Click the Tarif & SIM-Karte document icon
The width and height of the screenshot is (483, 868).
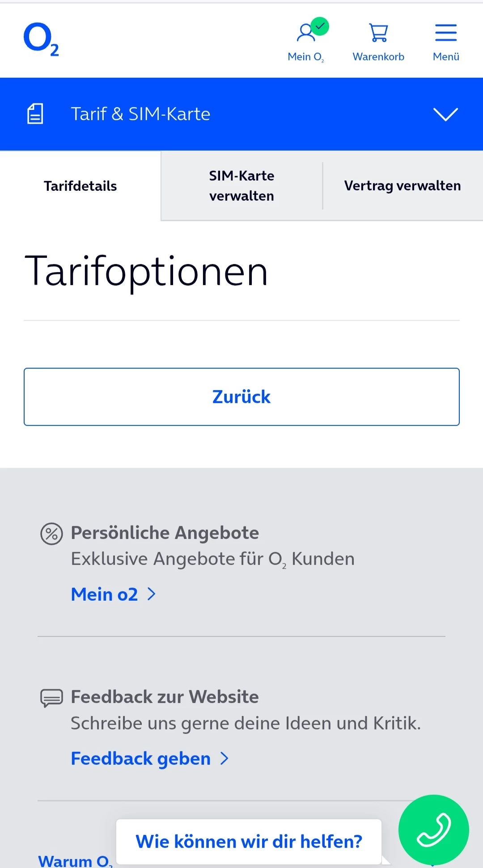(35, 114)
